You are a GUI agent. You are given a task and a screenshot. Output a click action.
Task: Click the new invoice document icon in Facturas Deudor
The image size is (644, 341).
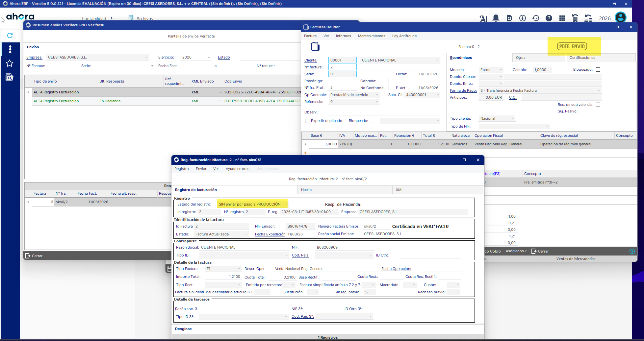(315, 46)
